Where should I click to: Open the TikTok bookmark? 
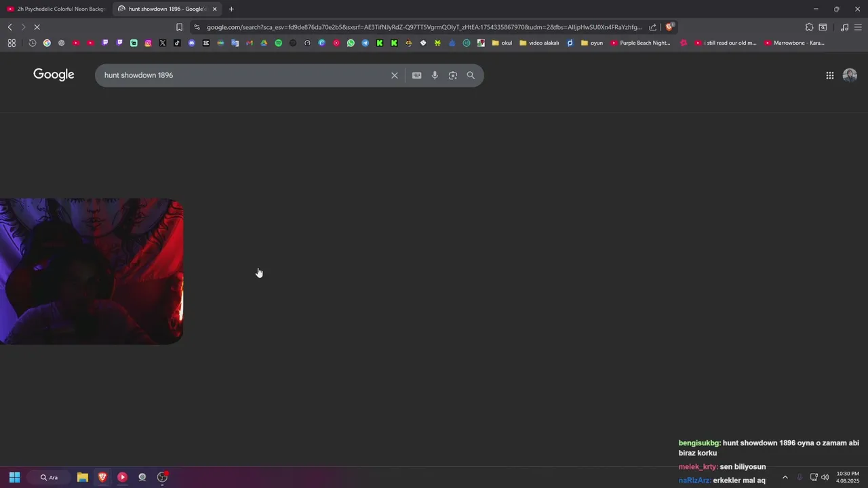pos(177,43)
